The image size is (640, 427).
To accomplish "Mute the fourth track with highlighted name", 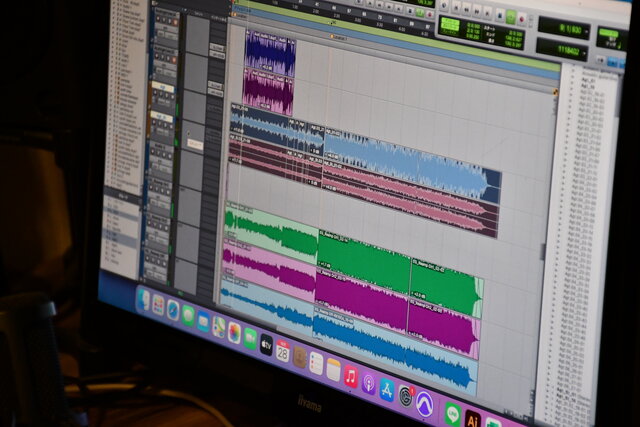I will 171,126.
